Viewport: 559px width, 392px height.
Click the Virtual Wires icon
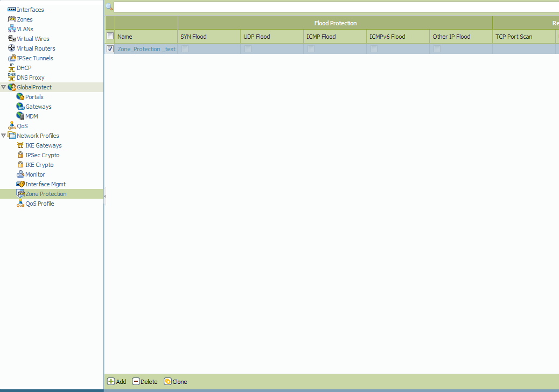tap(12, 38)
